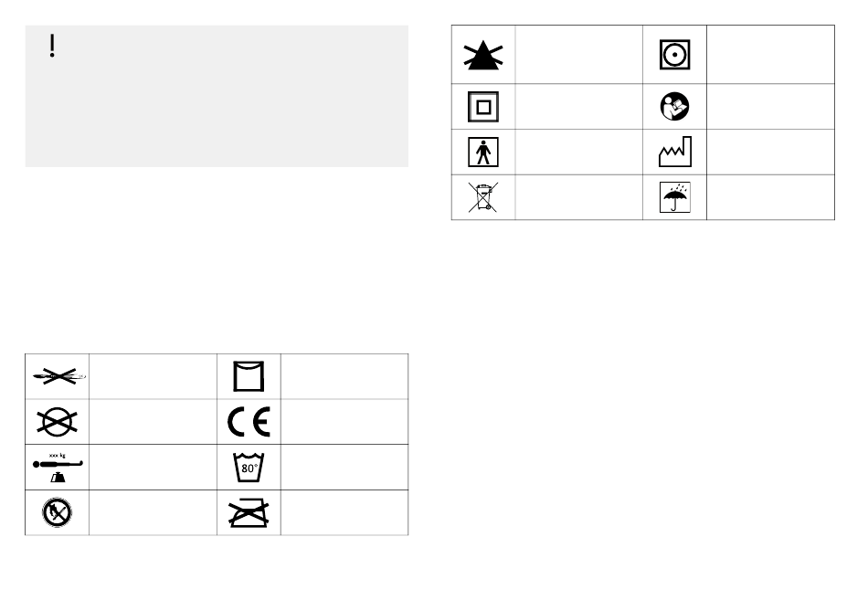Click empty description cell beside CE mark
Image resolution: width=868 pixels, height=600 pixels.
pyautogui.click(x=344, y=422)
